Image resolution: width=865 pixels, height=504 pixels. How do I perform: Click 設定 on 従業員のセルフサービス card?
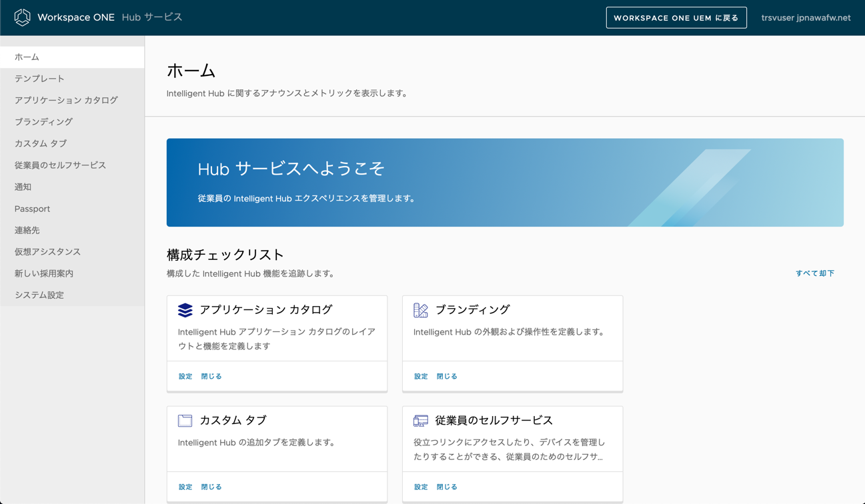tap(421, 487)
